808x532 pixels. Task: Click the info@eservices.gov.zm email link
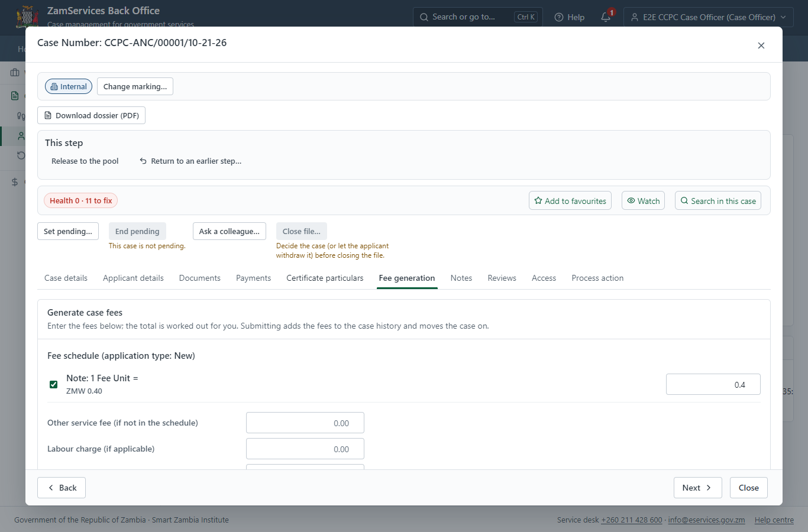pos(706,520)
